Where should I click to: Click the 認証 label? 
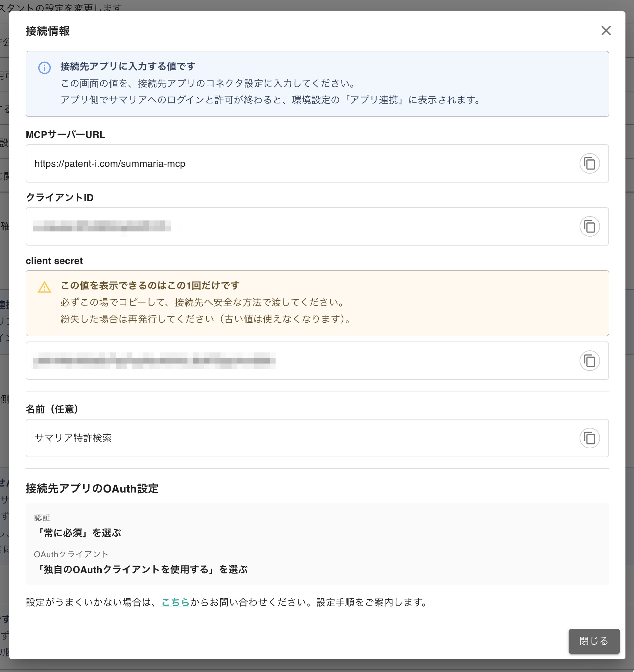(x=42, y=517)
